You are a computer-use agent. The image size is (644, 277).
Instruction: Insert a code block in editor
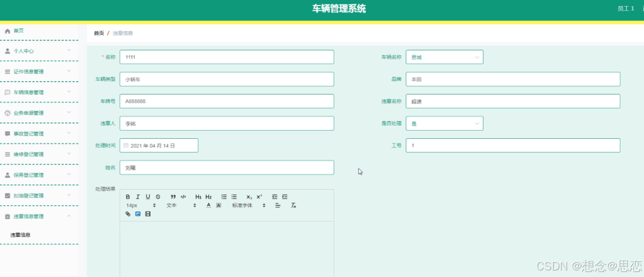pos(183,197)
